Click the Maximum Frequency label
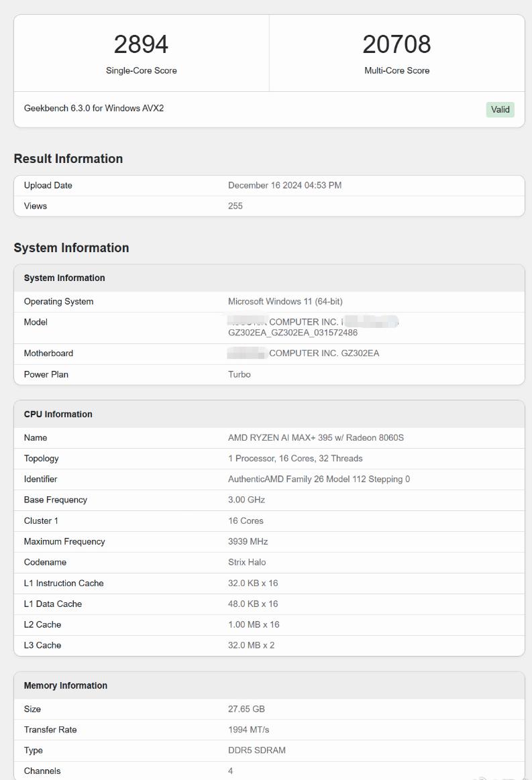Viewport: 532px width, 780px height. click(64, 541)
